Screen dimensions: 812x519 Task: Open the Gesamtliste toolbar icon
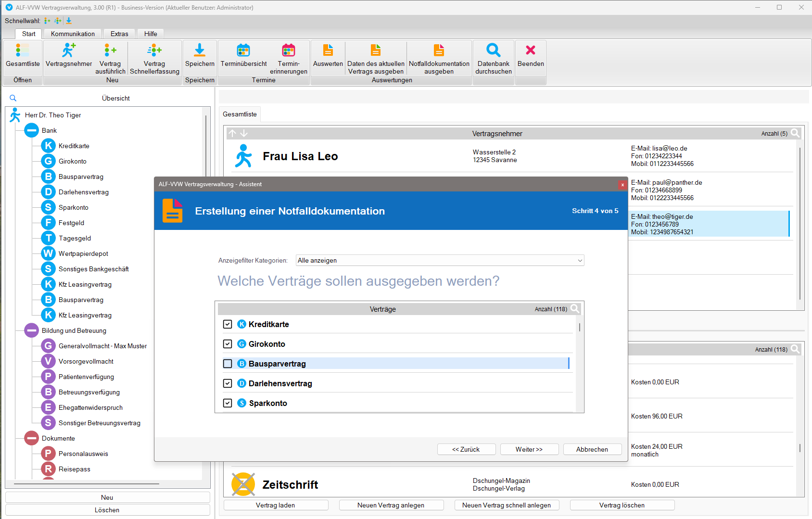click(23, 51)
